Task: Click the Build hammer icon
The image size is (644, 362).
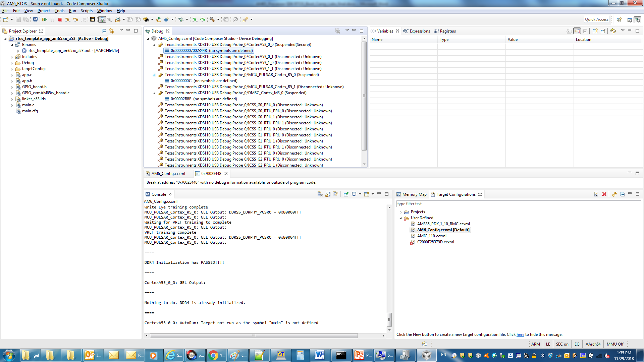Action: (x=212, y=20)
